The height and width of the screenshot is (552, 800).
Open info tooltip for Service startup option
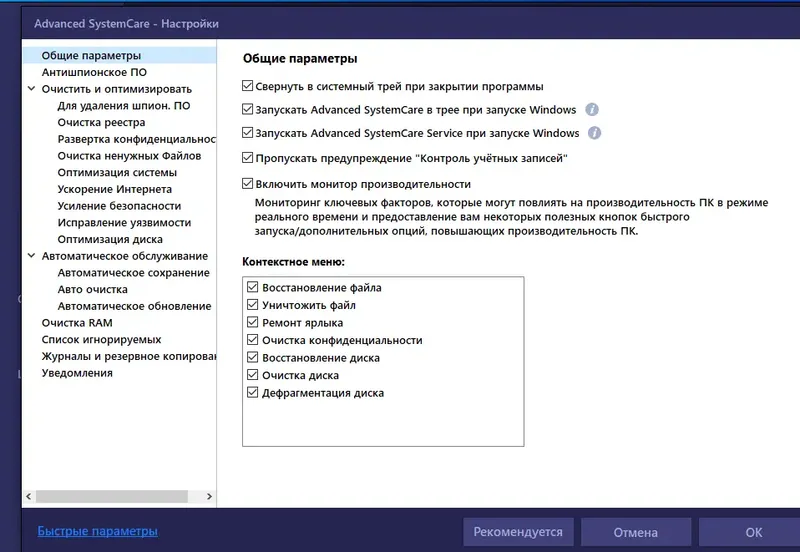pos(594,133)
